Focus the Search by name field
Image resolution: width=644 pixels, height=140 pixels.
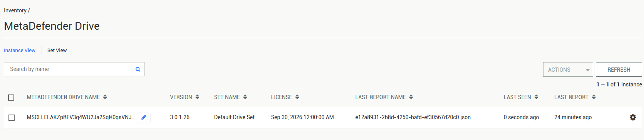pyautogui.click(x=68, y=69)
